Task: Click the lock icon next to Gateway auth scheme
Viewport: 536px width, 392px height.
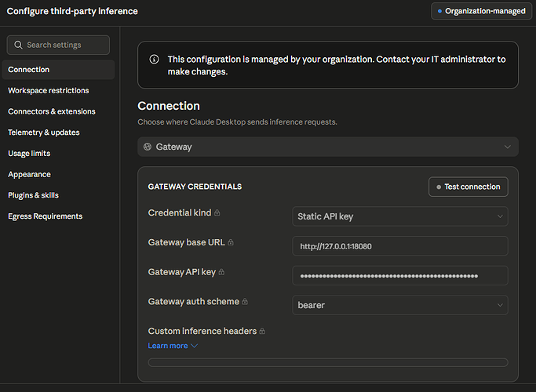Action: click(x=245, y=302)
